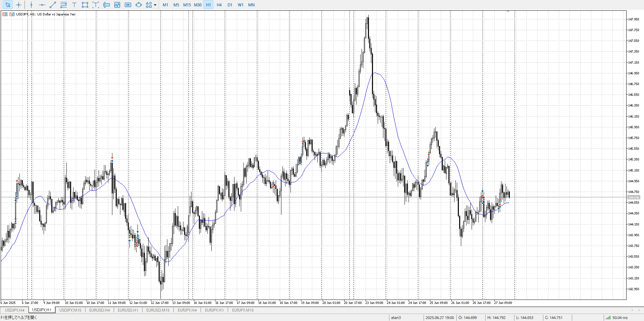This screenshot has height=321, width=644.
Task: Switch to the USDJPY,M15 chart tab
Action: pyautogui.click(x=70, y=310)
